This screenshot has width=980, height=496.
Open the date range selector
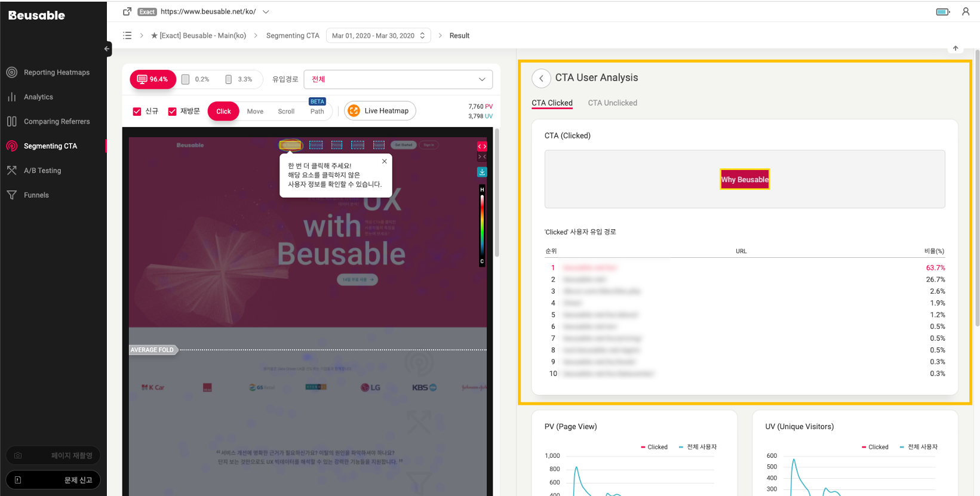point(378,36)
